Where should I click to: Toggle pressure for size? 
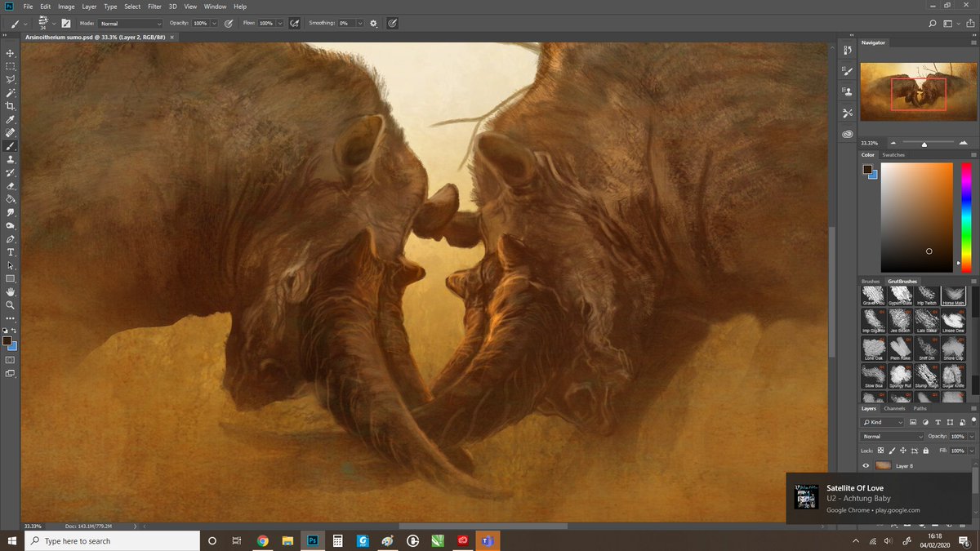(393, 24)
